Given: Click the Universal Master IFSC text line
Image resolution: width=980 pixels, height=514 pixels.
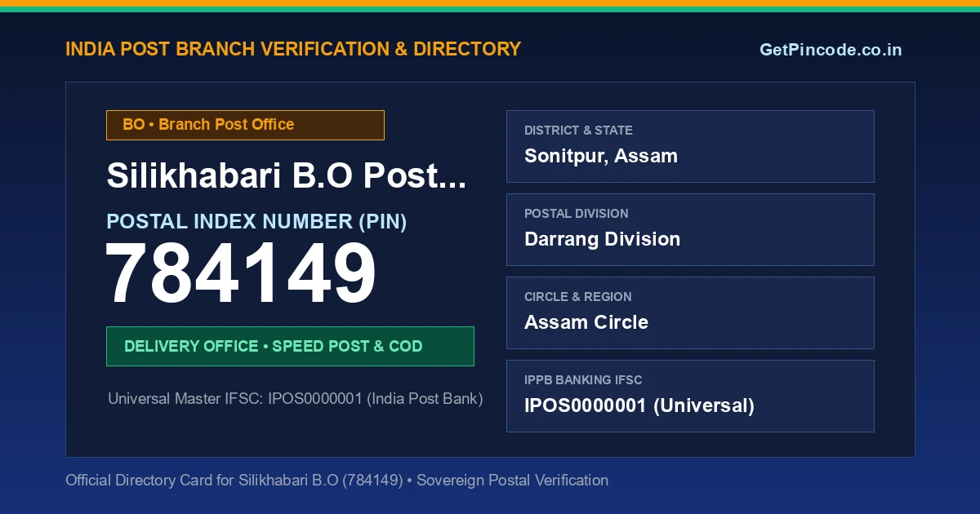Looking at the screenshot, I should tap(296, 399).
